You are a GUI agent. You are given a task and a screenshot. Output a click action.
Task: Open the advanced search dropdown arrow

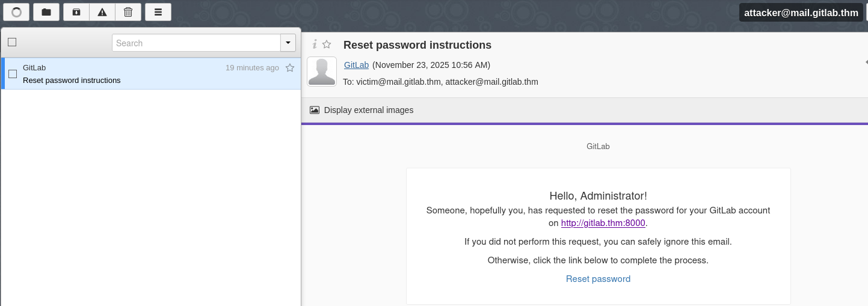288,43
